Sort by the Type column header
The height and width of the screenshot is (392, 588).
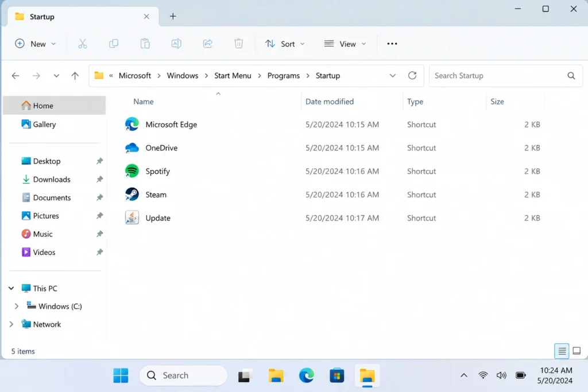415,102
